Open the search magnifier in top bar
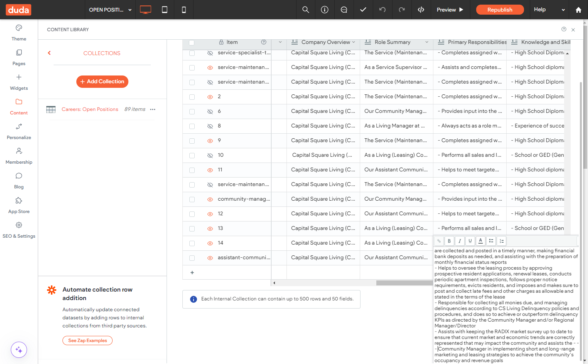The width and height of the screenshot is (588, 364). click(x=306, y=10)
